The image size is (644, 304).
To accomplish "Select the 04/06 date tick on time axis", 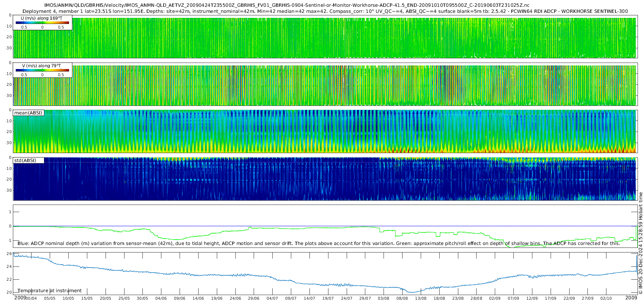I will (x=161, y=298).
